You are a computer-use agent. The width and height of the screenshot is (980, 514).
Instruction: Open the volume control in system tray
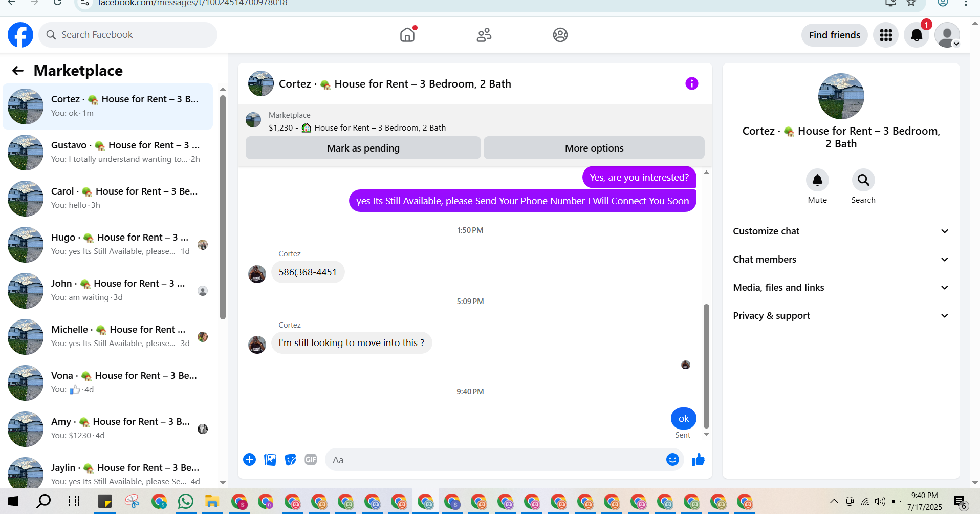880,501
